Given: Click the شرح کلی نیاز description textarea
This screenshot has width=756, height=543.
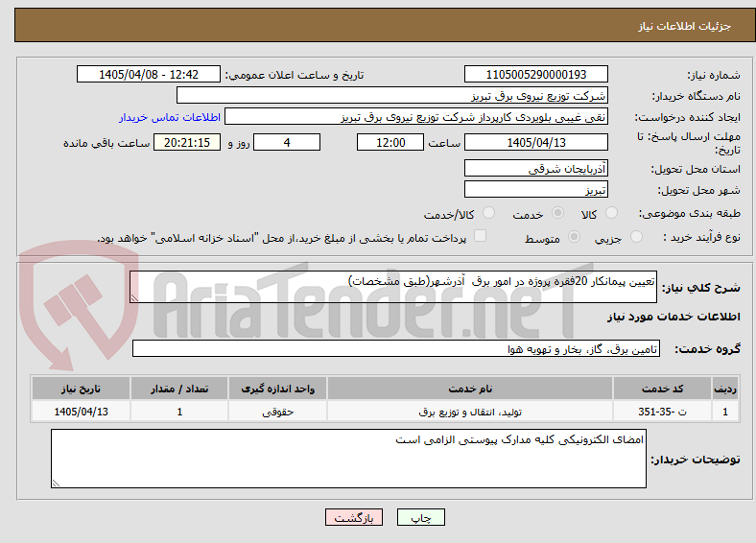Looking at the screenshot, I should pos(393,287).
